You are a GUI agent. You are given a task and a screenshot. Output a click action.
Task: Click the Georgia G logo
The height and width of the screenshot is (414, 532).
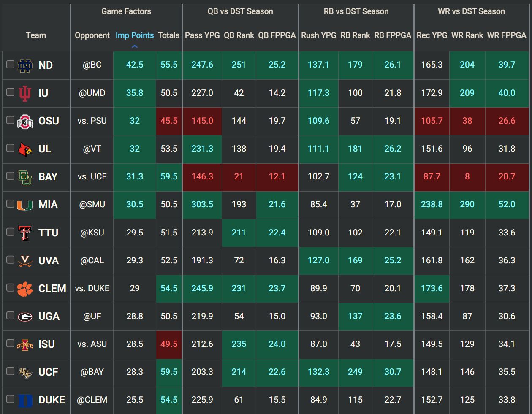pyautogui.click(x=25, y=317)
